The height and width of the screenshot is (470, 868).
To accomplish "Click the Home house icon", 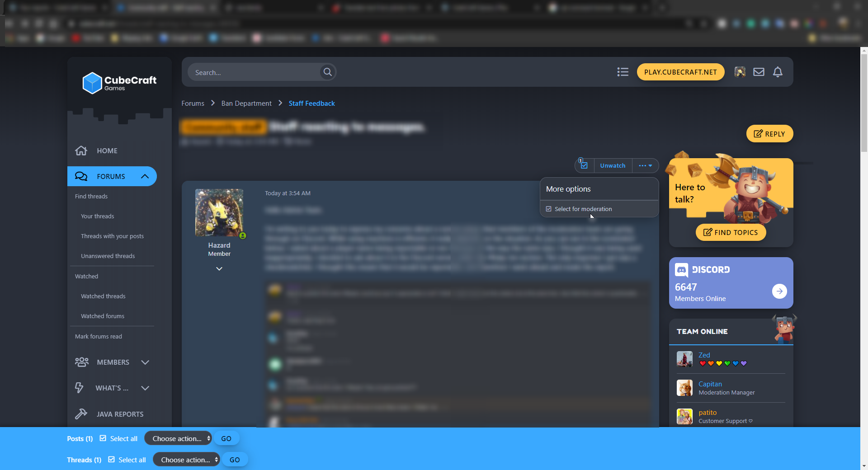I will (x=81, y=150).
